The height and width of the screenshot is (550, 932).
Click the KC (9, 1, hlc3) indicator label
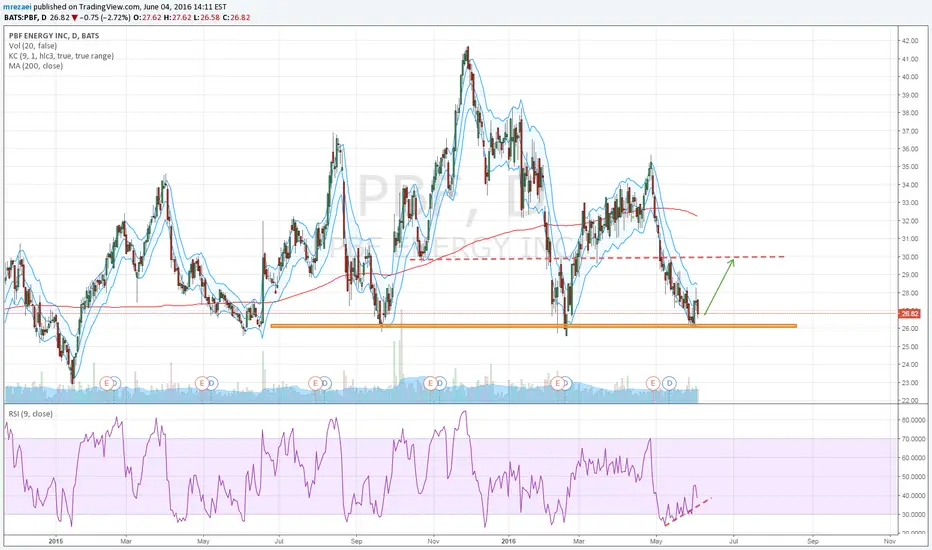coord(61,56)
